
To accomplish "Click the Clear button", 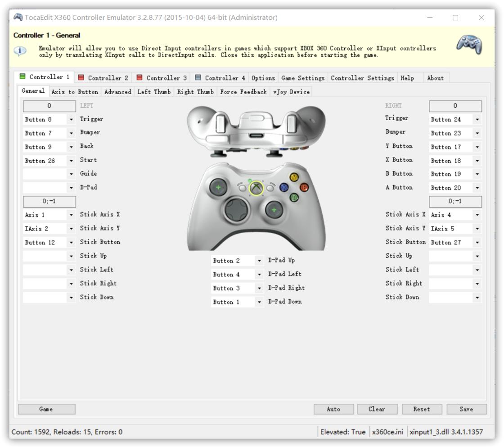I will click(377, 409).
